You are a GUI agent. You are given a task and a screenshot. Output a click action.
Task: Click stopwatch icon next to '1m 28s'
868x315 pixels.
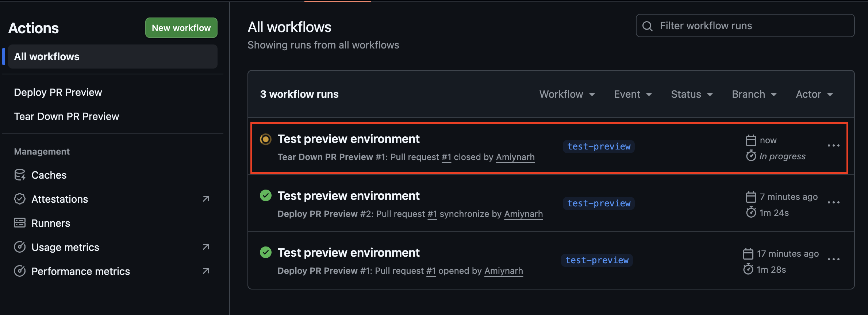click(748, 269)
